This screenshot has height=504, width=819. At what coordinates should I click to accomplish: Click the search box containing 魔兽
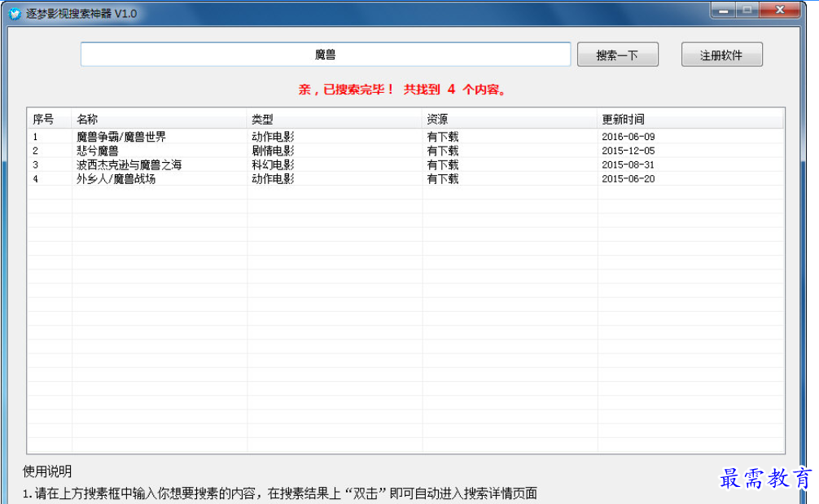(x=325, y=55)
